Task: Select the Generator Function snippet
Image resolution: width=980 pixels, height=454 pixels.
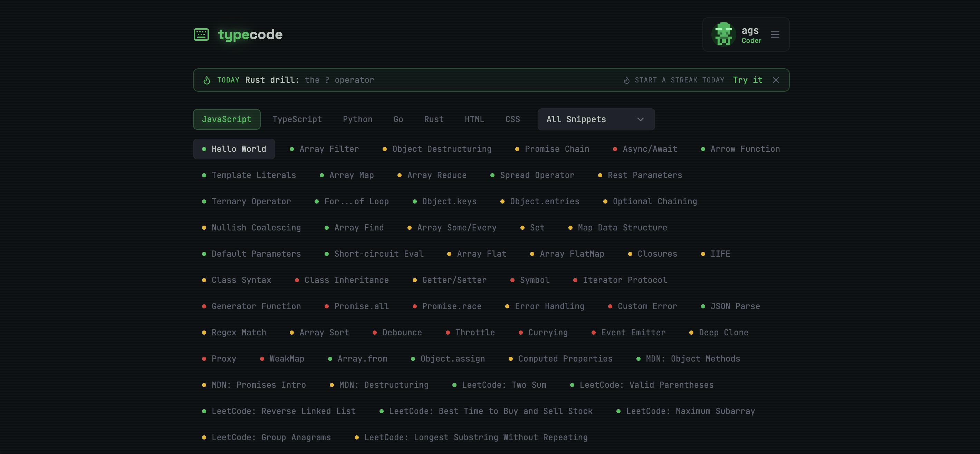Action: 251,306
